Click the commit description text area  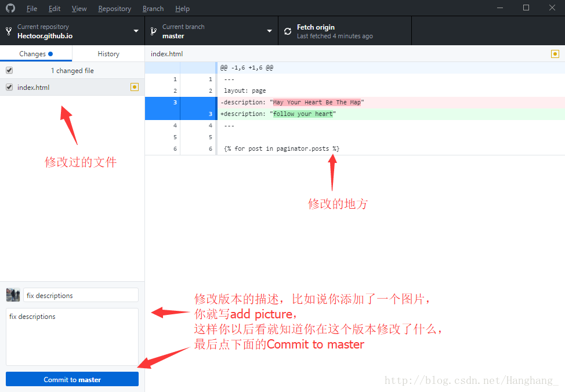point(72,336)
